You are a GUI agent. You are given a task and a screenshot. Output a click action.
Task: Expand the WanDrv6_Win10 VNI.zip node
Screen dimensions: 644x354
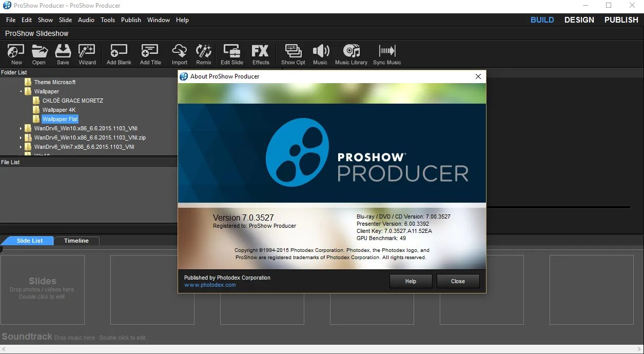pyautogui.click(x=21, y=137)
